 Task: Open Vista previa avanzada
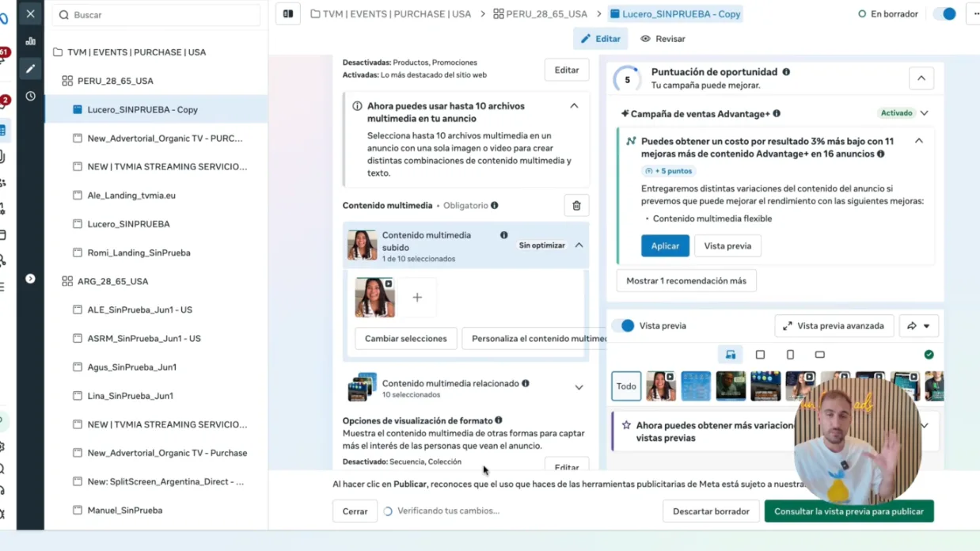(834, 326)
